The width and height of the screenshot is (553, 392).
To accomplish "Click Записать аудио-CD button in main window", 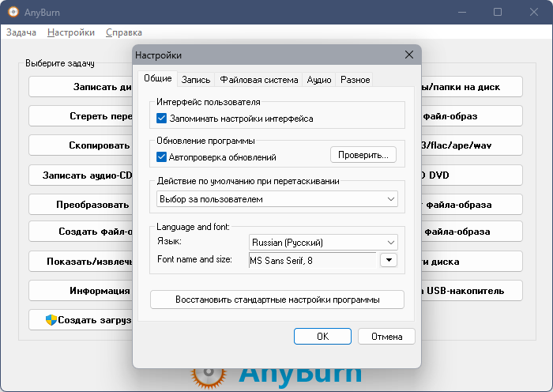I will click(x=81, y=175).
